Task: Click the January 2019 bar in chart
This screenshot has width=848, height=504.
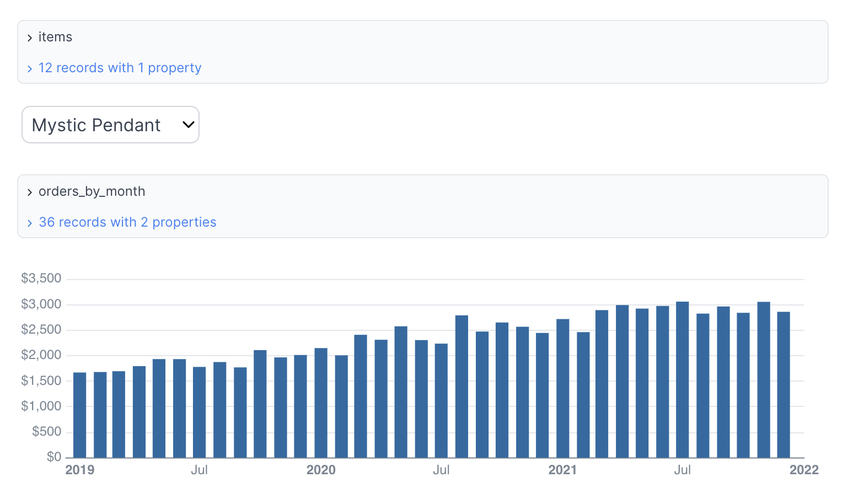Action: coord(80,415)
